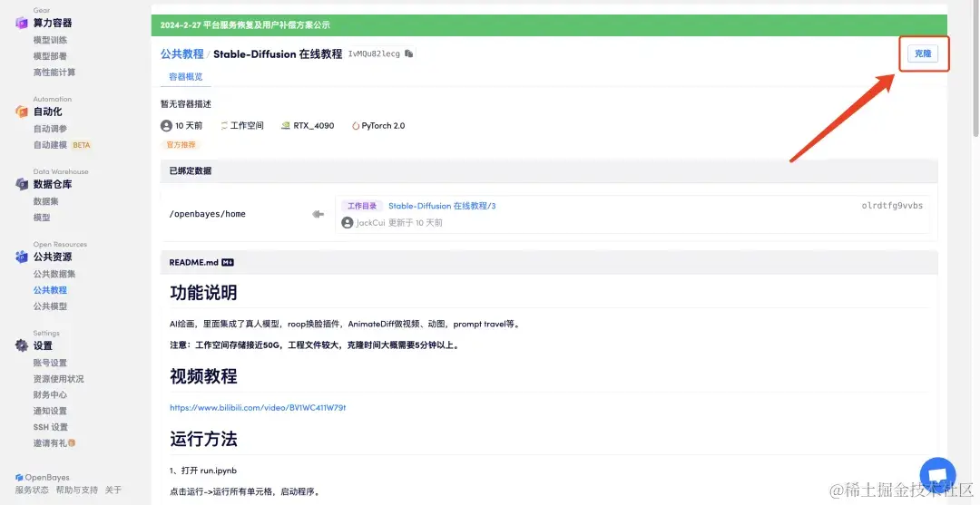980x505 pixels.
Task: Open 模型训练 in the sidebar
Action: pyautogui.click(x=50, y=40)
